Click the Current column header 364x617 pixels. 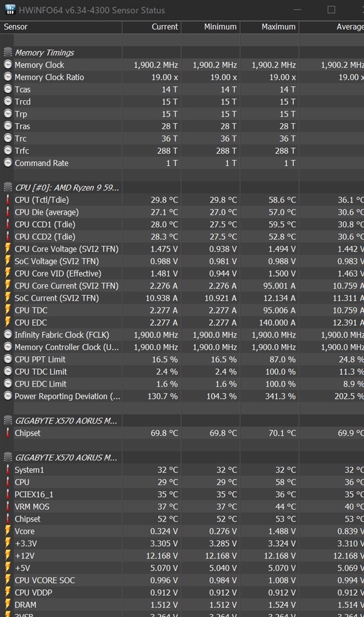coord(151,27)
